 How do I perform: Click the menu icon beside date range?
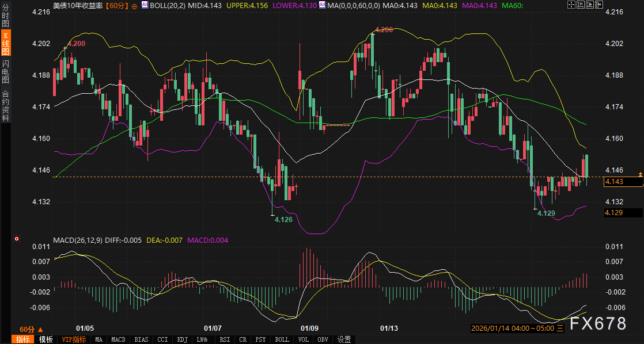[560, 328]
